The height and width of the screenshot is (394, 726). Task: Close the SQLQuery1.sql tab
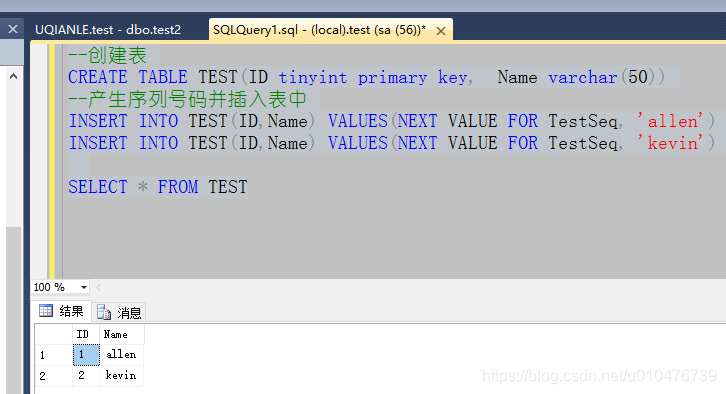(441, 31)
